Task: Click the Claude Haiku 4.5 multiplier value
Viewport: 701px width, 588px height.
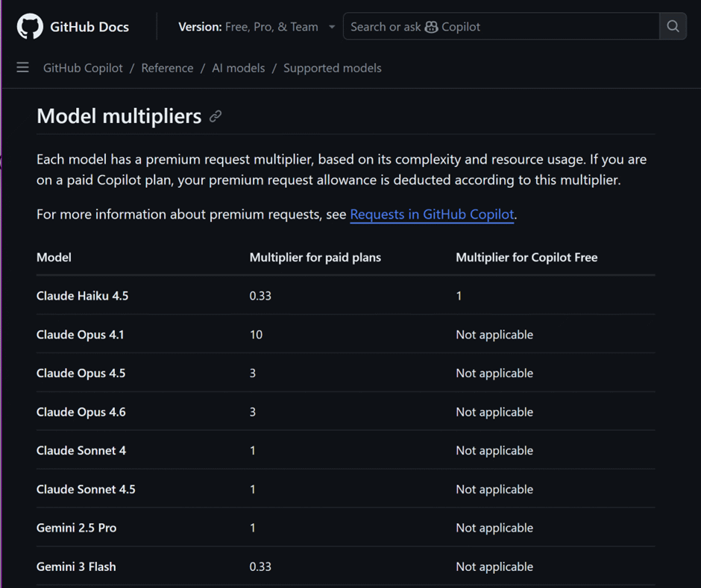Action: pyautogui.click(x=260, y=296)
